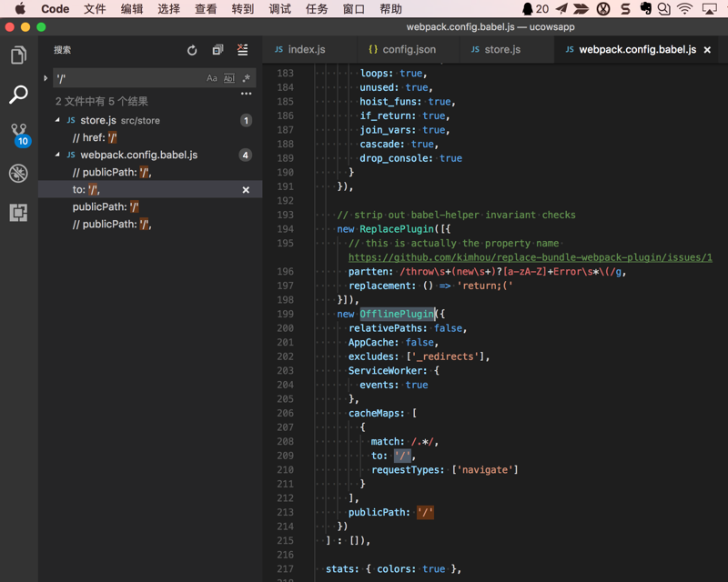Image resolution: width=728 pixels, height=582 pixels.
Task: Refresh the search results
Action: pyautogui.click(x=192, y=50)
